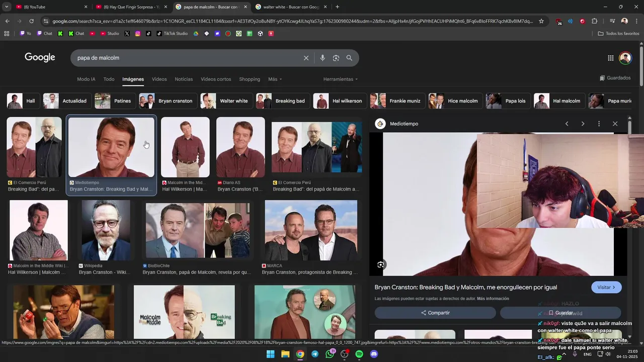Expand the Herramientas dropdown

(x=341, y=79)
